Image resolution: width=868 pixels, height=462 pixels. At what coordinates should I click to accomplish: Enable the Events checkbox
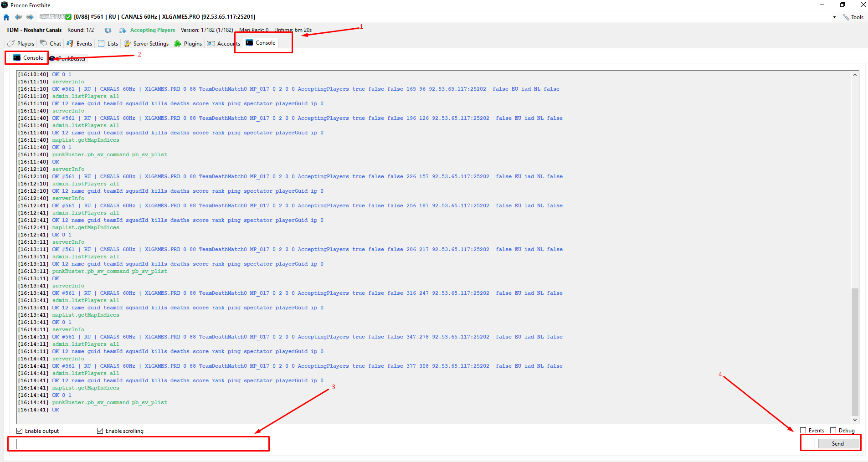[803, 431]
